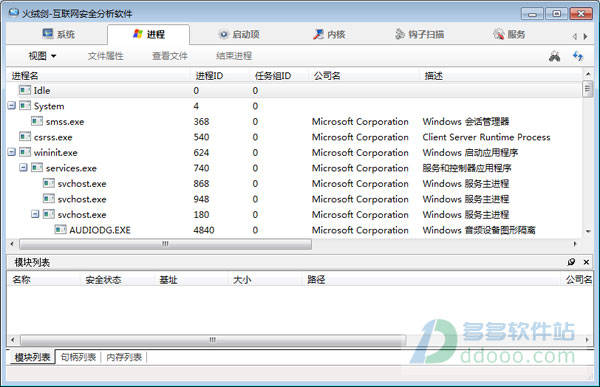The width and height of the screenshot is (600, 387).
Task: Minimize the 火绒剑 window
Action: pyautogui.click(x=532, y=14)
